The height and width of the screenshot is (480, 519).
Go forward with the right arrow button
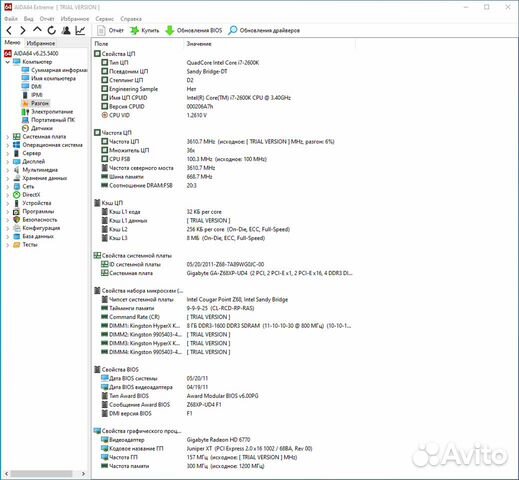23,31
